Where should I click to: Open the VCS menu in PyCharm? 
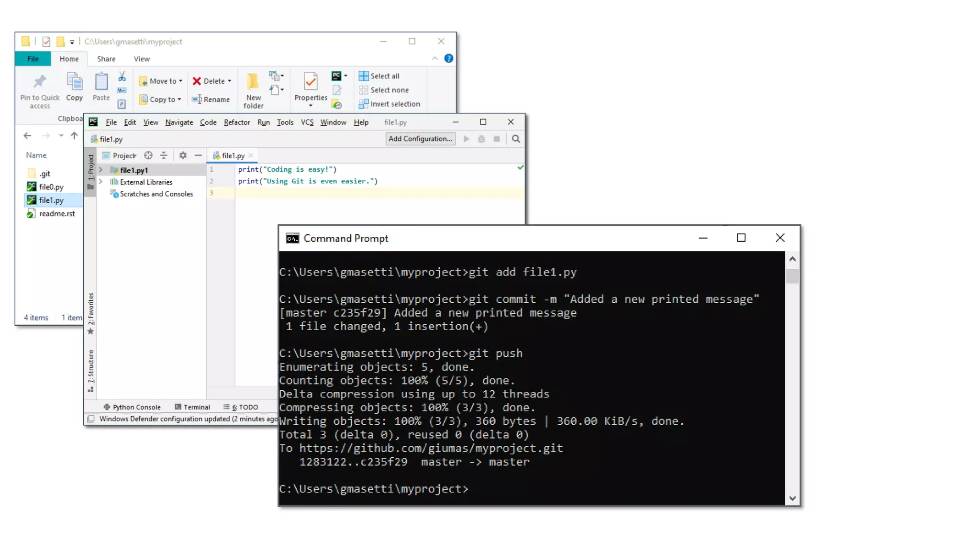click(x=307, y=122)
